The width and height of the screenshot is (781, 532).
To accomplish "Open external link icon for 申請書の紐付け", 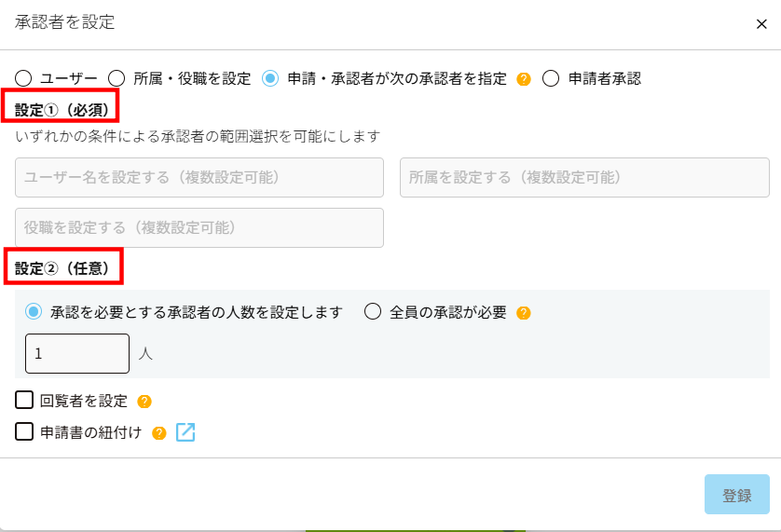I will tap(185, 432).
